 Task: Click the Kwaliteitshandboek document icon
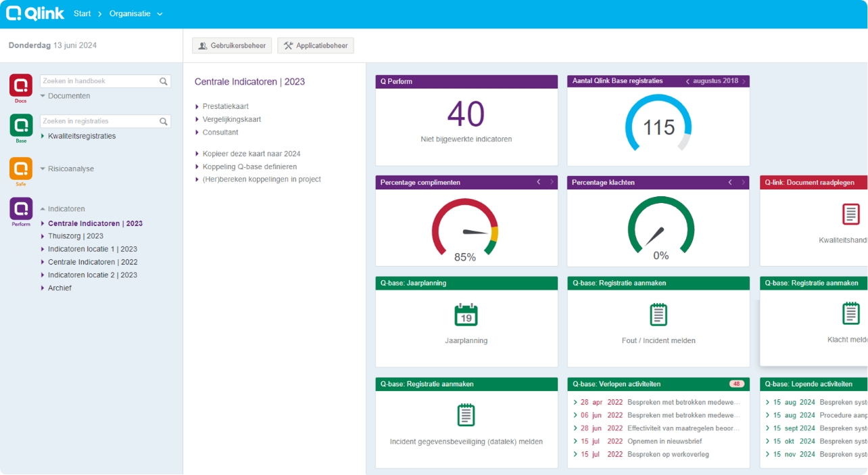point(851,214)
